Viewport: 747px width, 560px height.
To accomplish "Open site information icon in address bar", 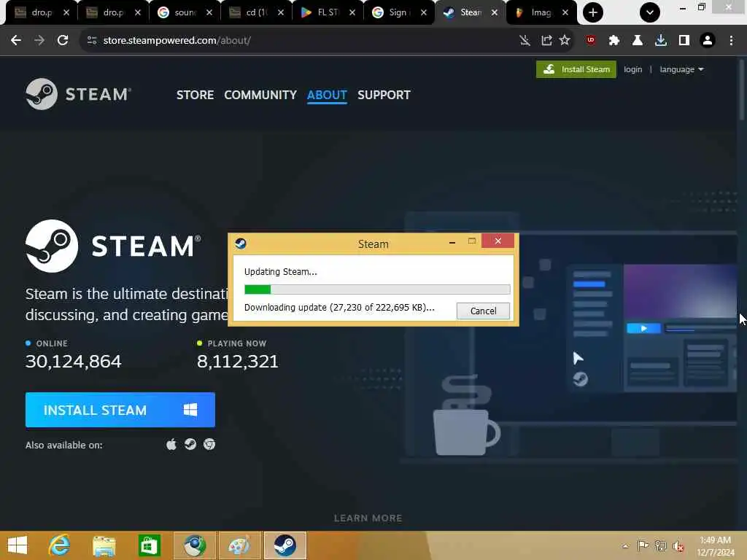I will coord(92,41).
